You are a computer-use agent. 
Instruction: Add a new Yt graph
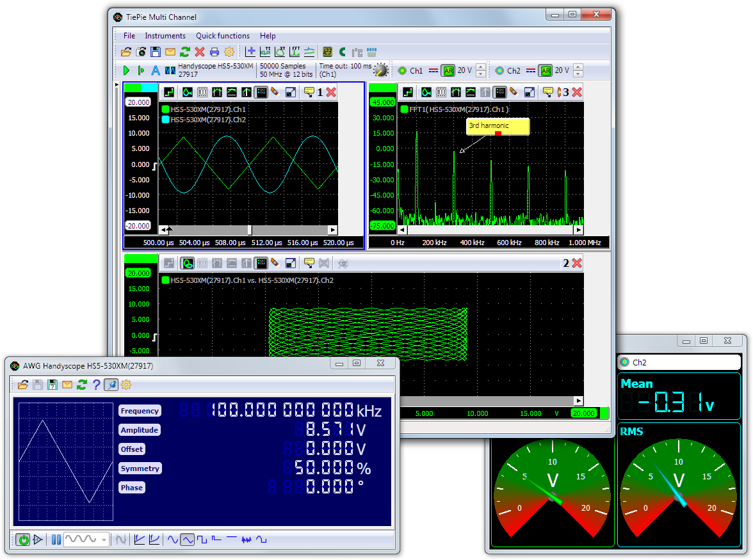pyautogui.click(x=264, y=52)
